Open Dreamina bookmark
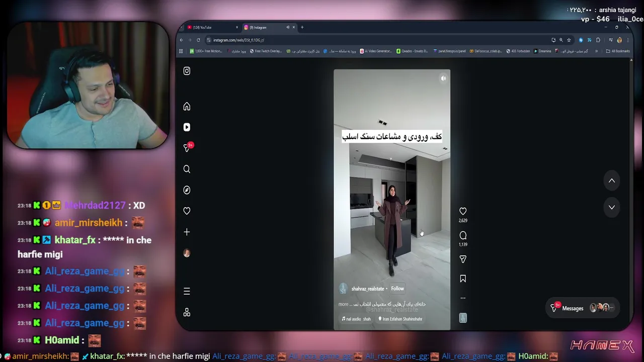The width and height of the screenshot is (644, 362). tap(542, 51)
